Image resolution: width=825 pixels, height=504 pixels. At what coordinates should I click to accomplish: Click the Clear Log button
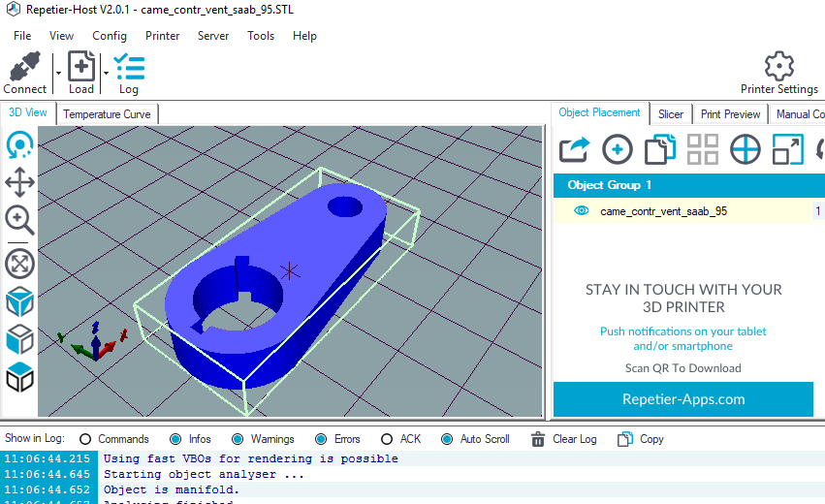coord(564,439)
